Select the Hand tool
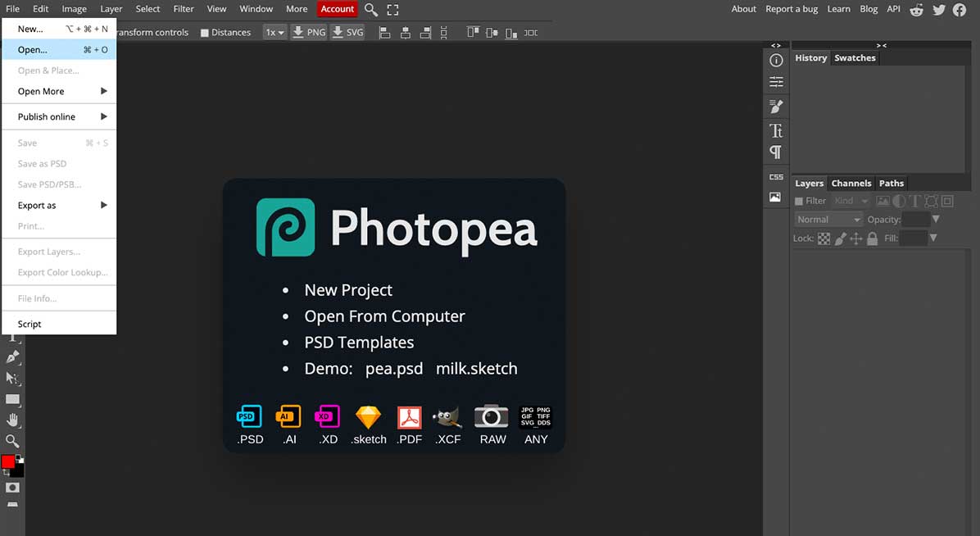This screenshot has width=980, height=536. pos(11,420)
